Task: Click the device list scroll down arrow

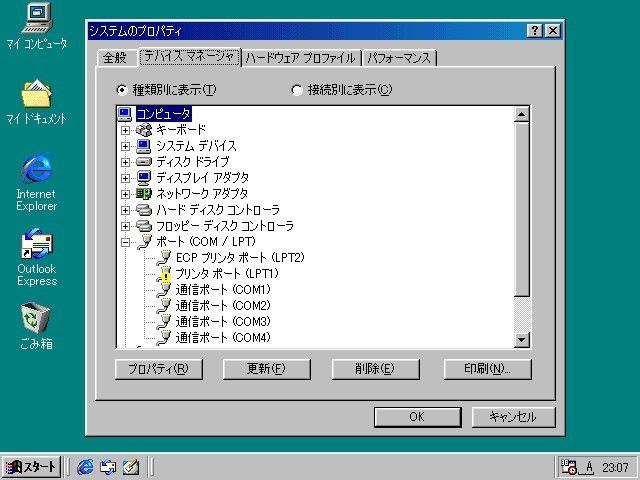Action: click(x=522, y=340)
